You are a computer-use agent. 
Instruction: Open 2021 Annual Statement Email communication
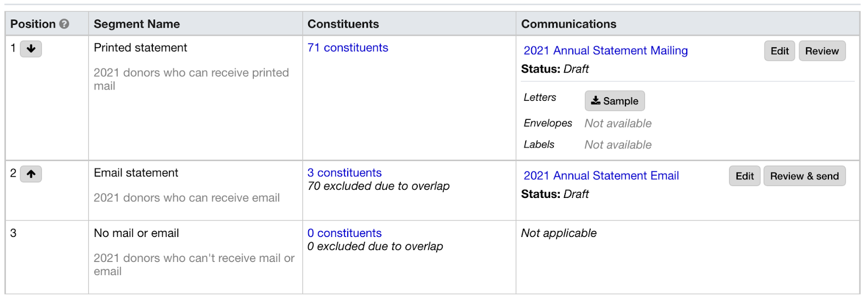coord(601,176)
